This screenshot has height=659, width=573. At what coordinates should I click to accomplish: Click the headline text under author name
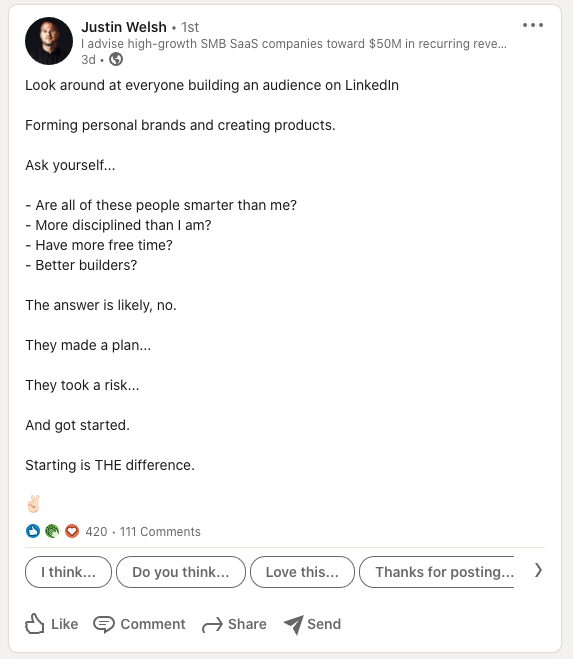pyautogui.click(x=294, y=44)
